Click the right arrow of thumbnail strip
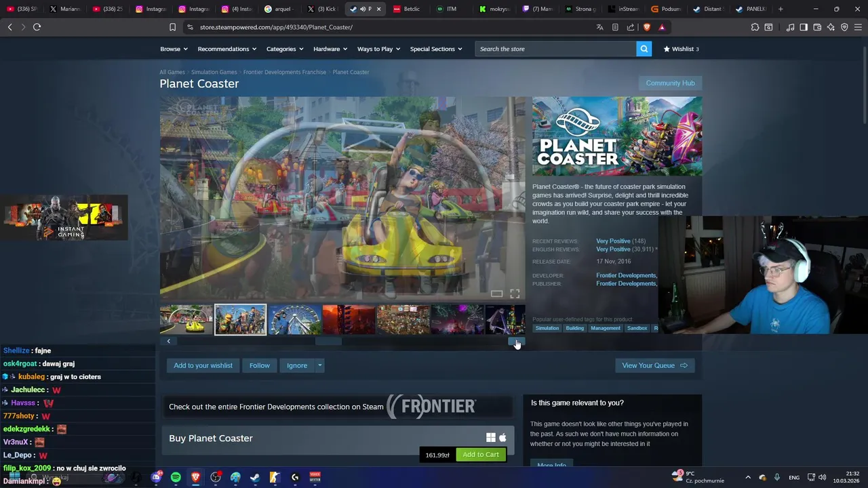This screenshot has width=868, height=488. 517,341
